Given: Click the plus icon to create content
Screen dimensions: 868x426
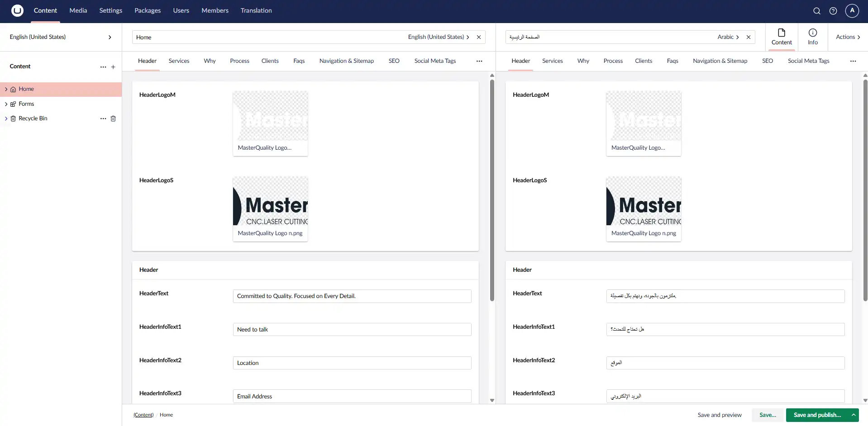Looking at the screenshot, I should [x=113, y=67].
